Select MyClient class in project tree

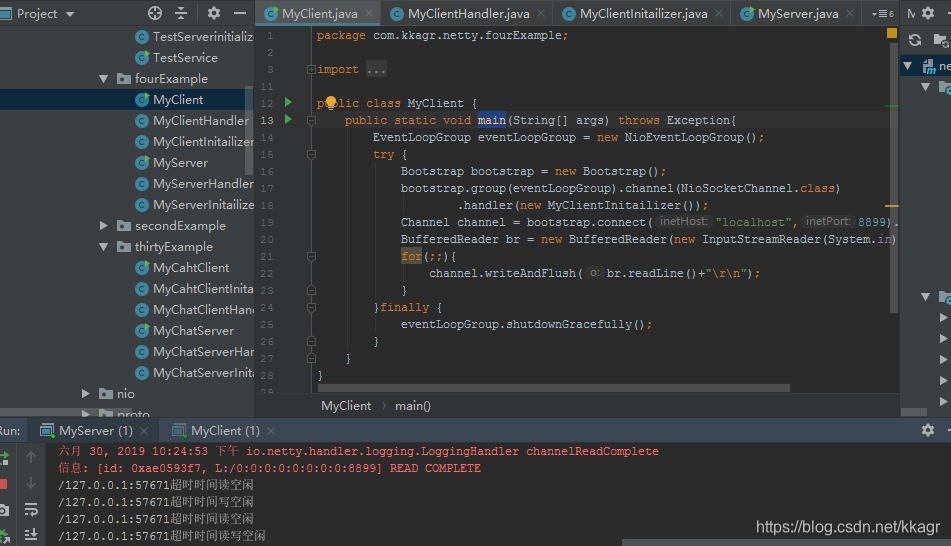pos(169,99)
